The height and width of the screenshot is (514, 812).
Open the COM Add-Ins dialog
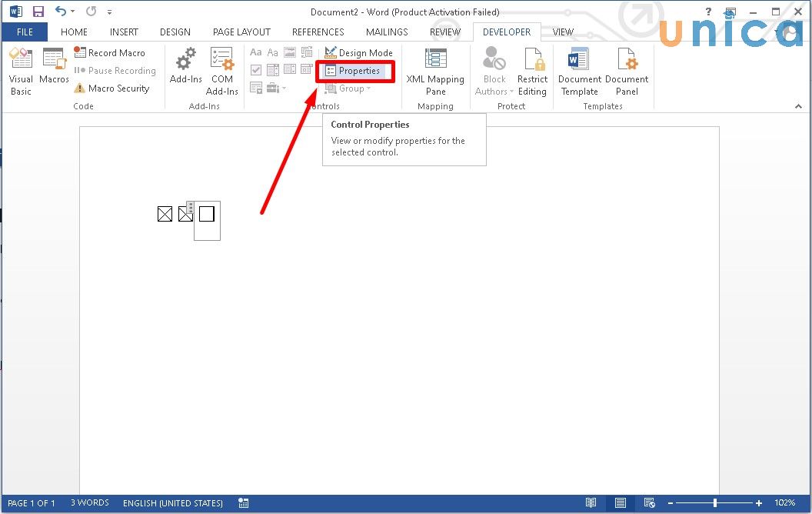tap(221, 71)
